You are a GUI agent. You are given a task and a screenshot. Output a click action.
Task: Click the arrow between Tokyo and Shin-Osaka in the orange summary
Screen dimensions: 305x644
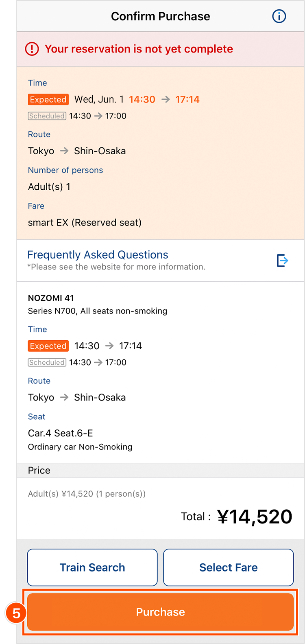[64, 151]
